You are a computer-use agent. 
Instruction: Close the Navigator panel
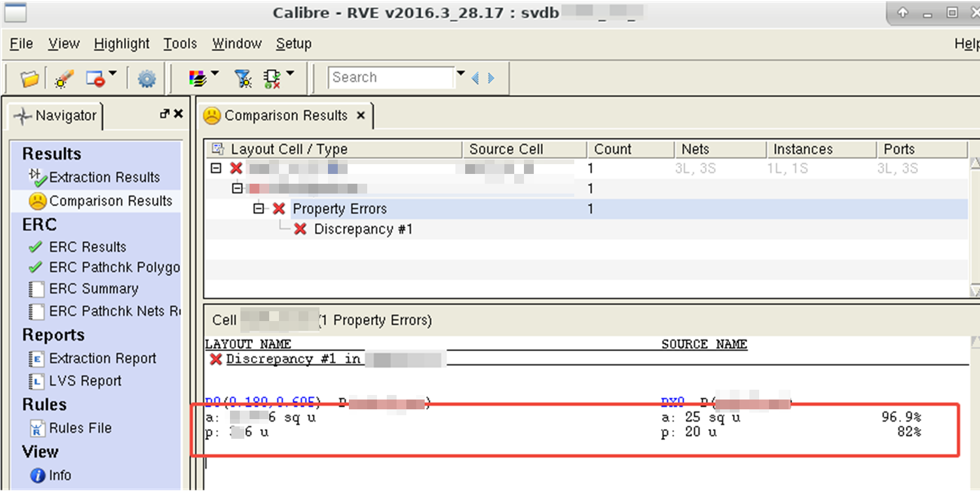click(x=178, y=114)
